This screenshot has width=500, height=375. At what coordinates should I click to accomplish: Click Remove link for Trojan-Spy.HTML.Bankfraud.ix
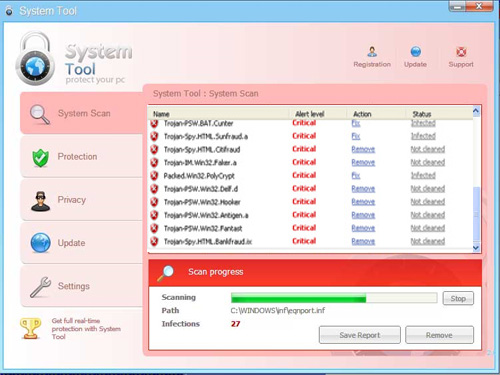point(363,241)
